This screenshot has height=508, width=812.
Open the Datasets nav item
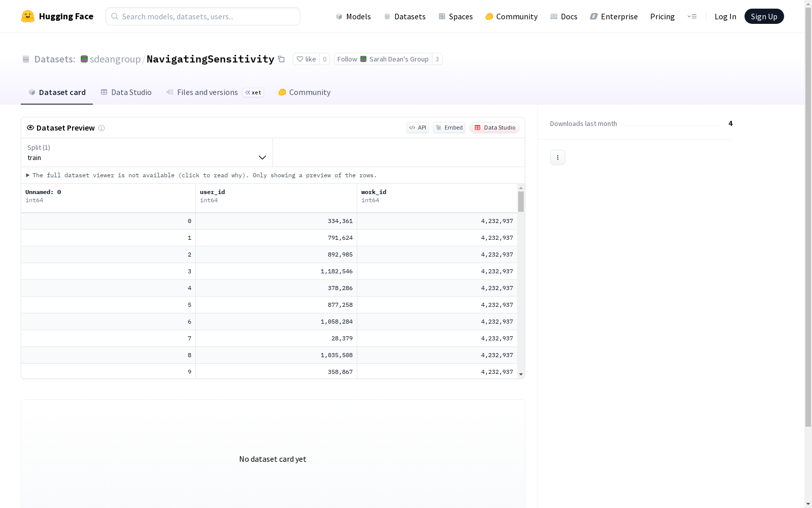tap(404, 16)
